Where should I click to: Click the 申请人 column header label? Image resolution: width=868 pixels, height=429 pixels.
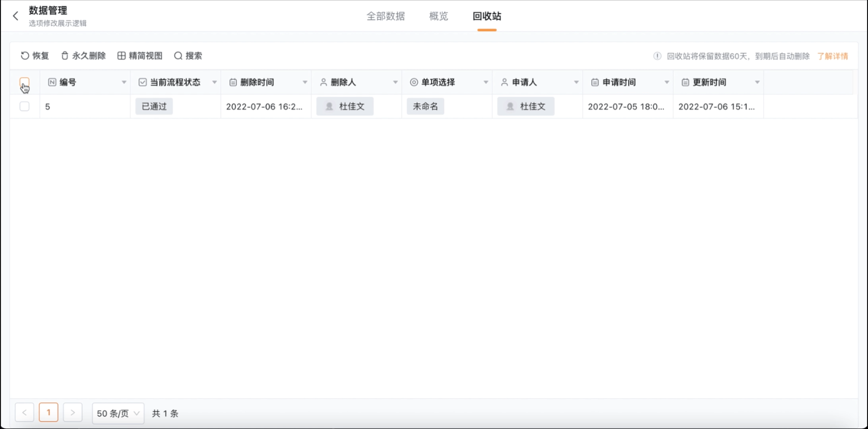point(524,82)
